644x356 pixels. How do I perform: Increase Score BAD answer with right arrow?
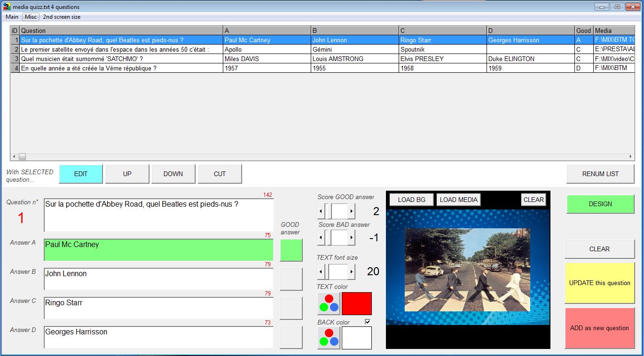(352, 238)
